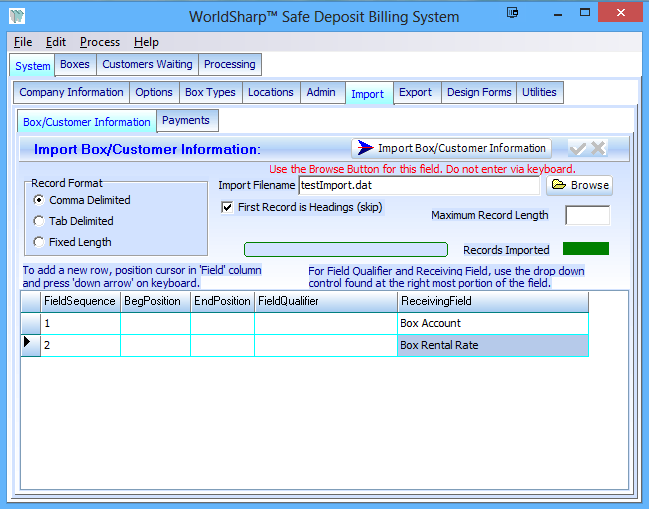The height and width of the screenshot is (509, 649).
Task: Click the row selector arrow beside row 2
Action: coord(30,344)
